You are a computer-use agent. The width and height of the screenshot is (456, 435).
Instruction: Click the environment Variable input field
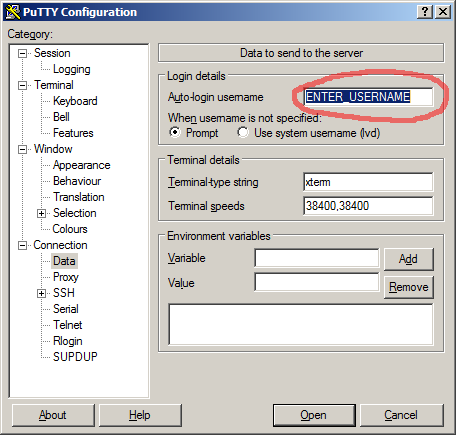pyautogui.click(x=317, y=258)
